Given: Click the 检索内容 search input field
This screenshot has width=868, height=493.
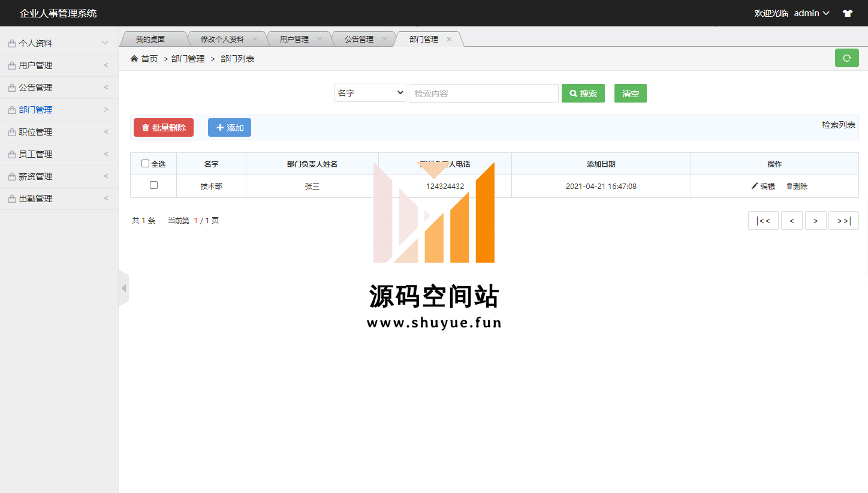Looking at the screenshot, I should coord(483,94).
